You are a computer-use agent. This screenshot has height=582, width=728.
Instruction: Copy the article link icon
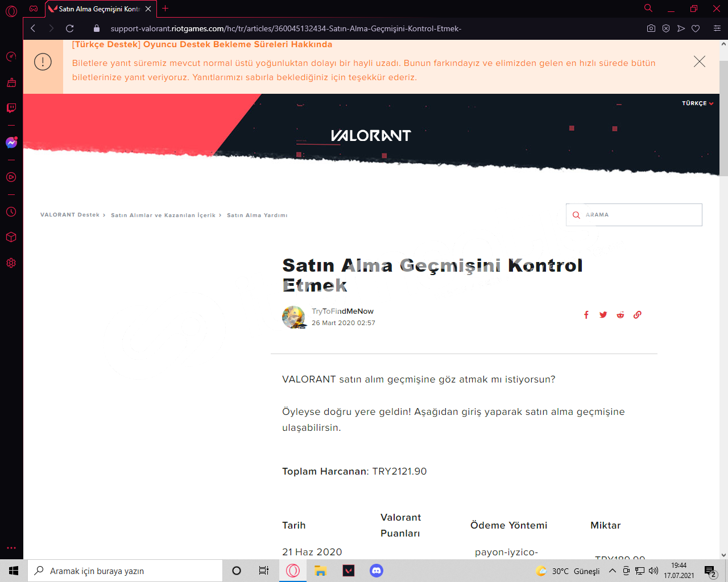[x=638, y=315]
